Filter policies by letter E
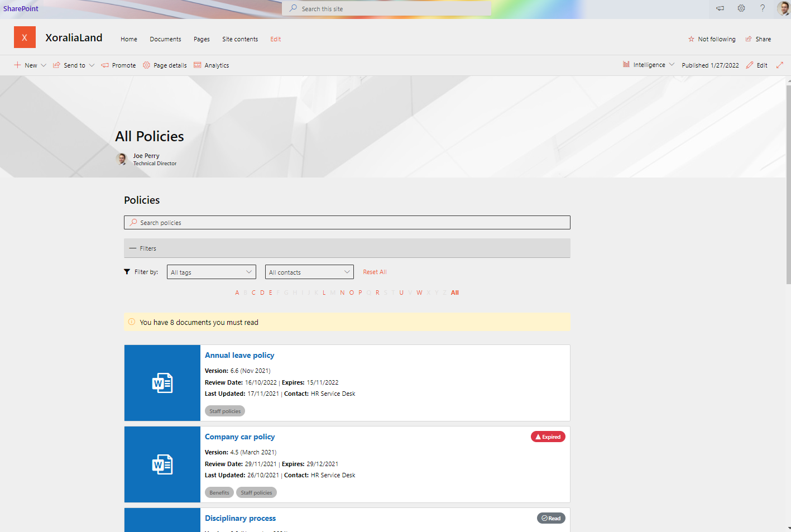The height and width of the screenshot is (532, 791). coord(271,293)
